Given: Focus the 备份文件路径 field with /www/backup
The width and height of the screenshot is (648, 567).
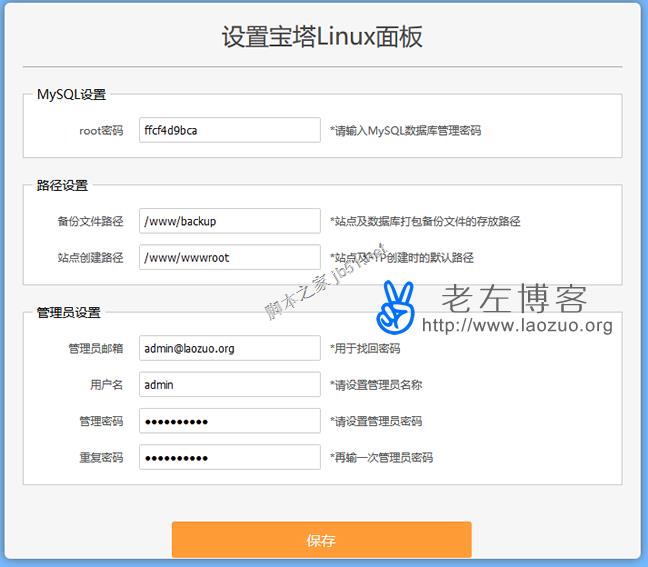Looking at the screenshot, I should tap(230, 221).
